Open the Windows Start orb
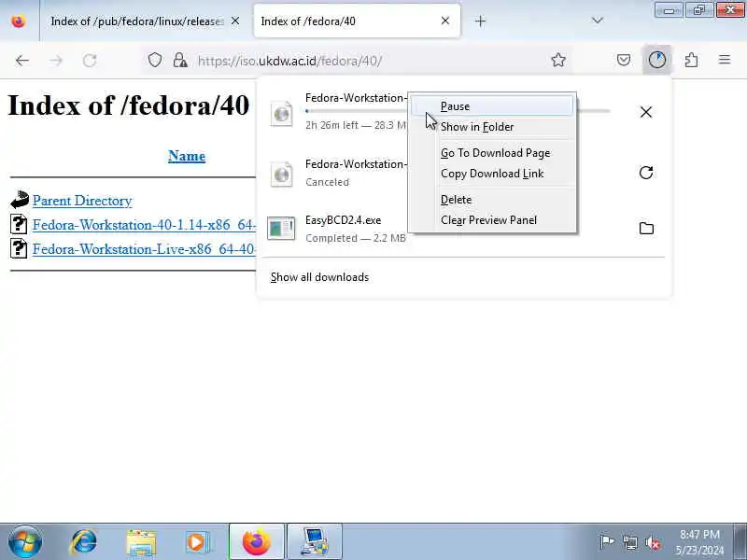This screenshot has height=560, width=747. (25, 541)
